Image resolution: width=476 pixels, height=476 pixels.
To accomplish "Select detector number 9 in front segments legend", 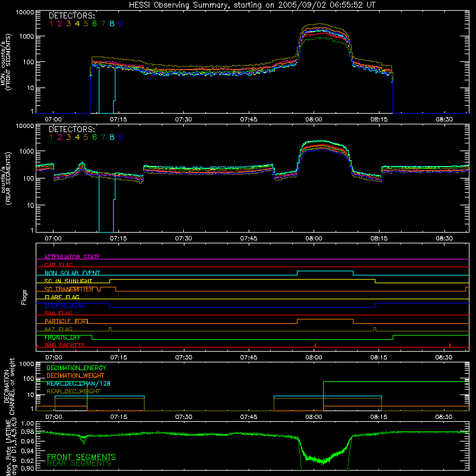I will [x=121, y=23].
